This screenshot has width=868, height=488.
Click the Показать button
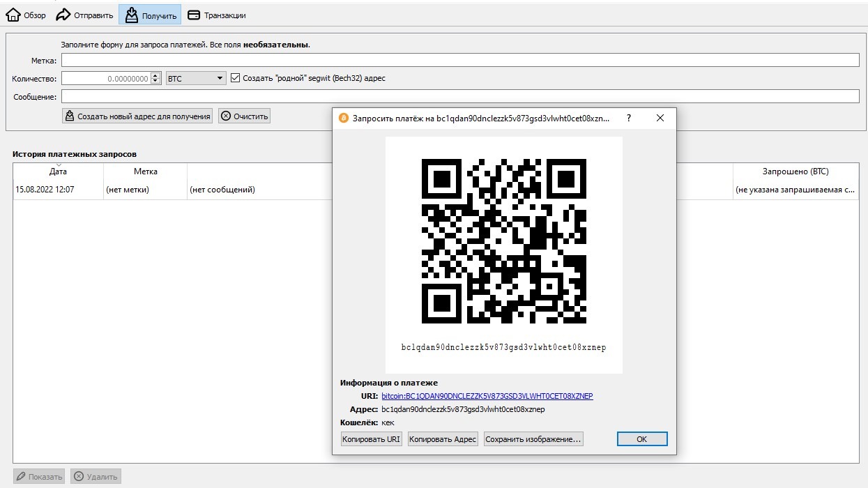coord(39,477)
